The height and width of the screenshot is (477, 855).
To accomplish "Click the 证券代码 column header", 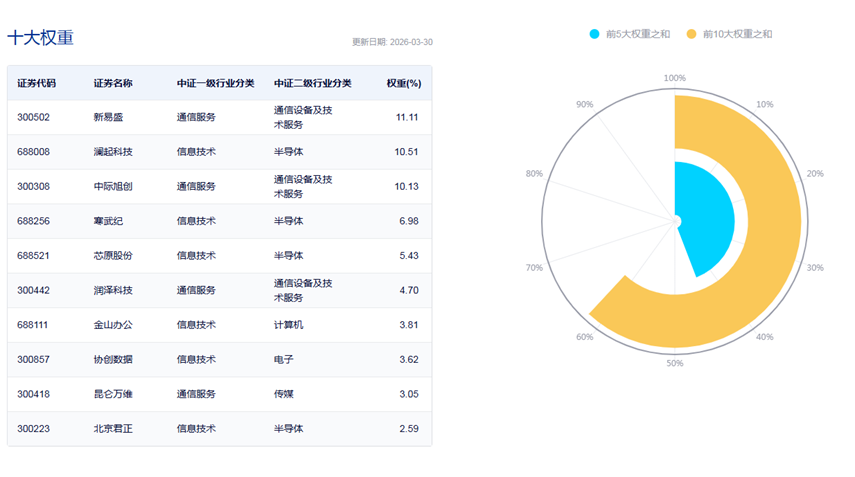I will [37, 83].
